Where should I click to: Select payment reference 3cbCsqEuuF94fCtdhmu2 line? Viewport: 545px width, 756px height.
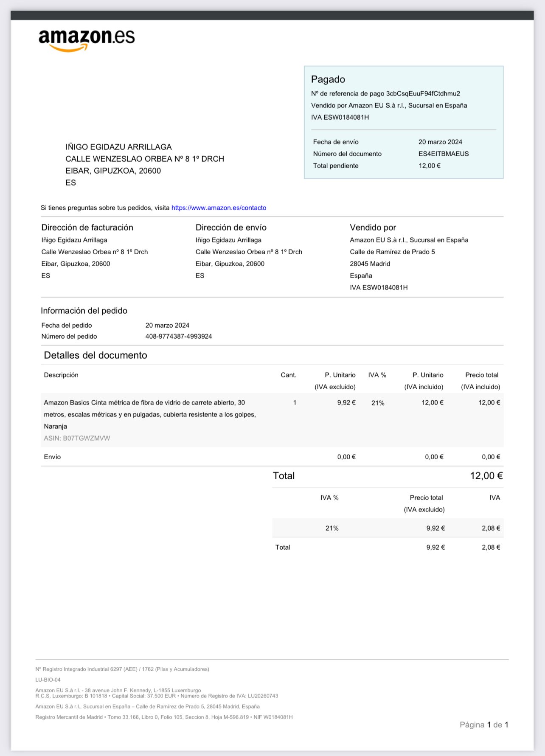[x=385, y=93]
